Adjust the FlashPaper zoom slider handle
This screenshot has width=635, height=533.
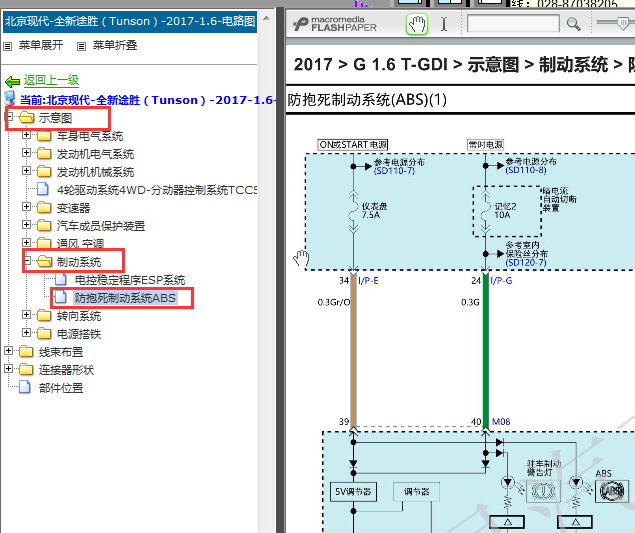tap(624, 23)
